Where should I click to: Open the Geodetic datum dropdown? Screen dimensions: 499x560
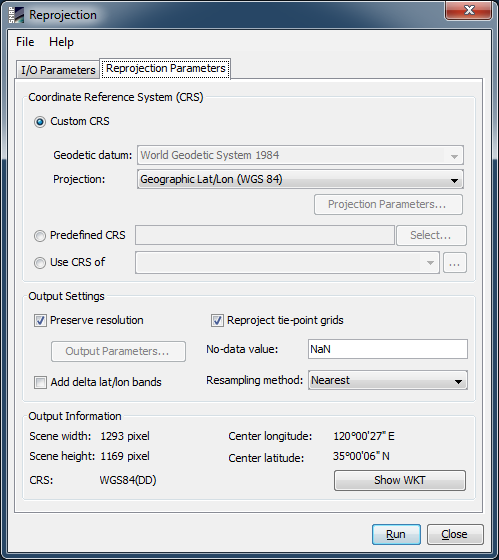click(300, 155)
